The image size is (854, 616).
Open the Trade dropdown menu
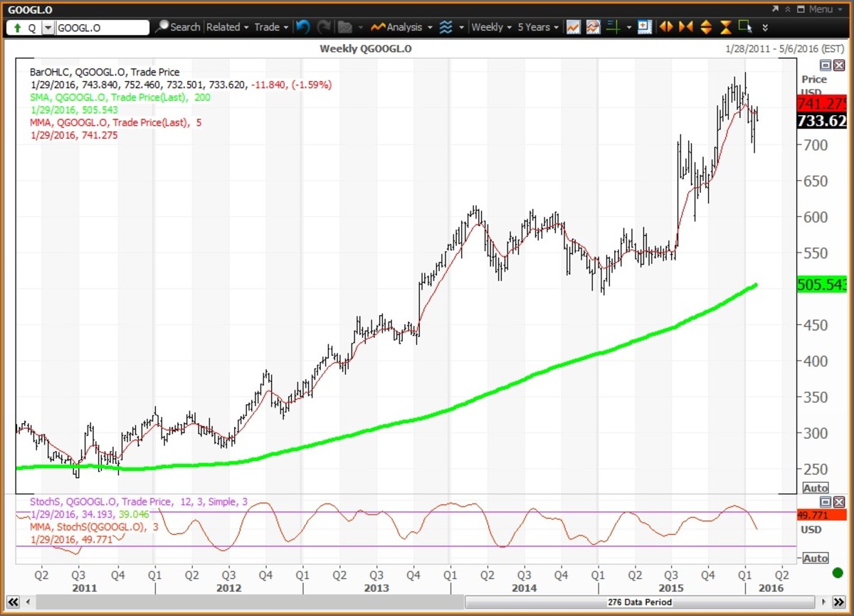tap(271, 27)
